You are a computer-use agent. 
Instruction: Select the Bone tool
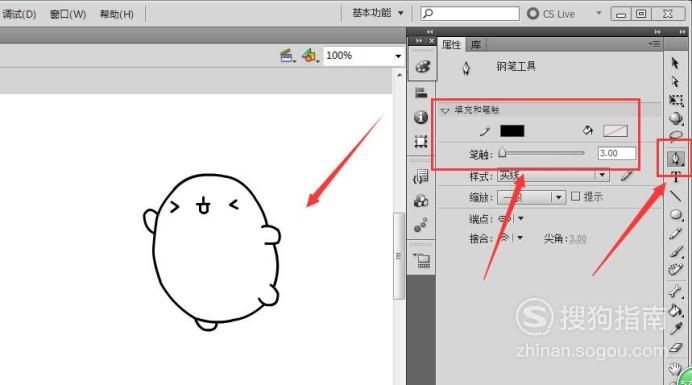(676, 291)
